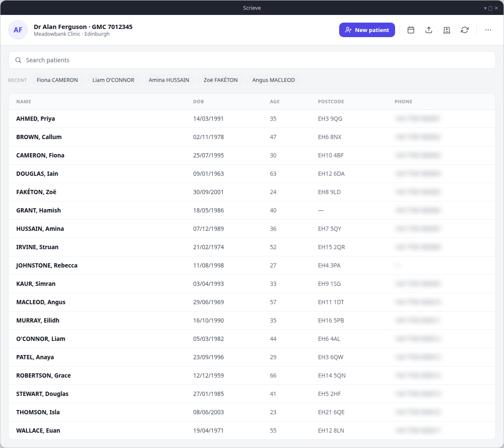Open recent chip Zoë FAKÉTON

[220, 80]
